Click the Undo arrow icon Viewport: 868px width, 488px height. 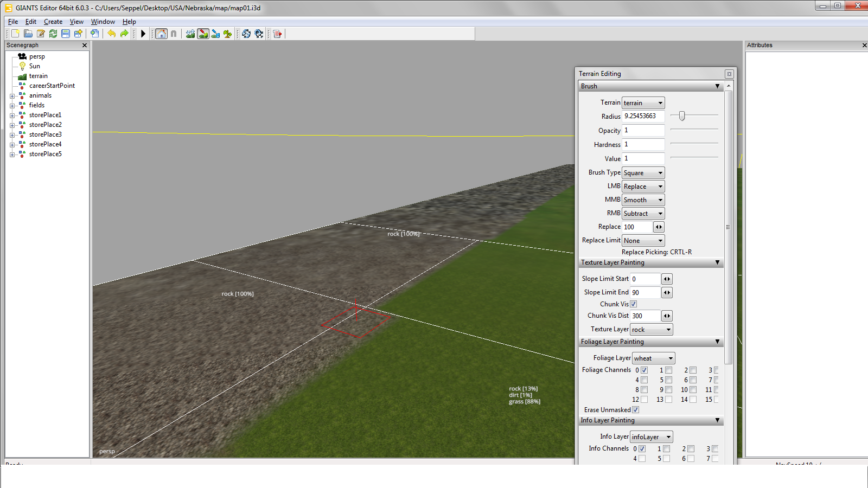point(111,34)
